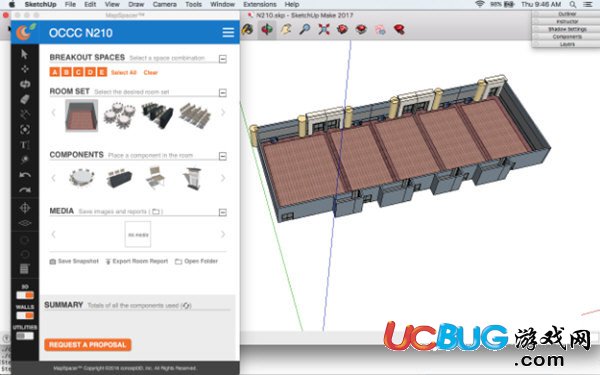The width and height of the screenshot is (600, 375).
Task: Select the text tool in left sidebar
Action: click(24, 145)
